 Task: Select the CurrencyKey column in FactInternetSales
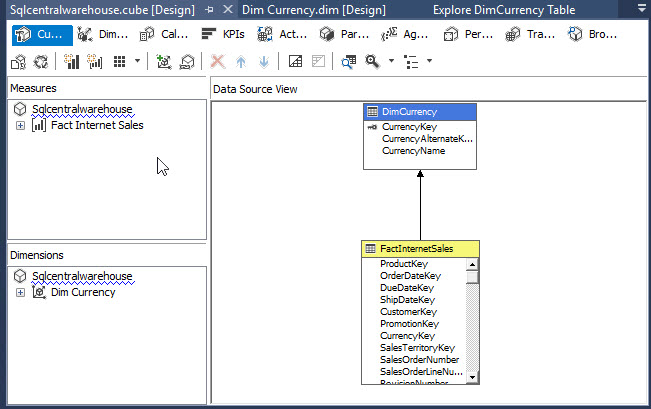pos(407,336)
